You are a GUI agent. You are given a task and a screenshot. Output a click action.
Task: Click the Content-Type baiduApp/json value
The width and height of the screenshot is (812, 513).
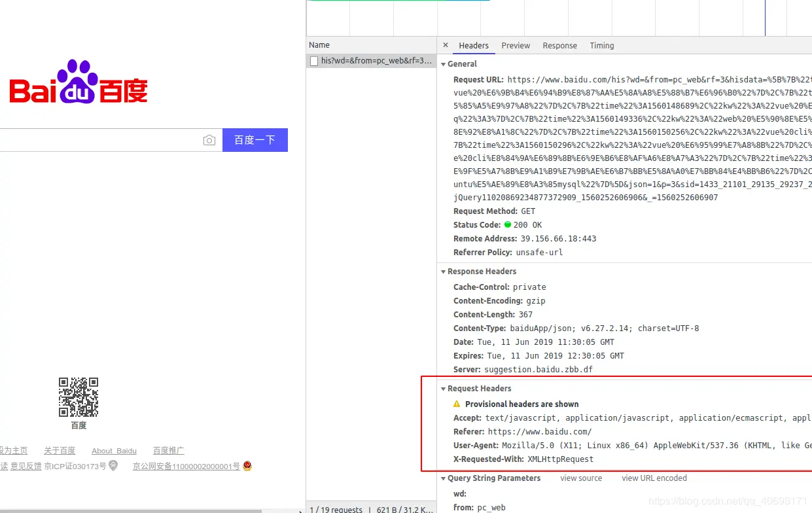click(x=604, y=328)
